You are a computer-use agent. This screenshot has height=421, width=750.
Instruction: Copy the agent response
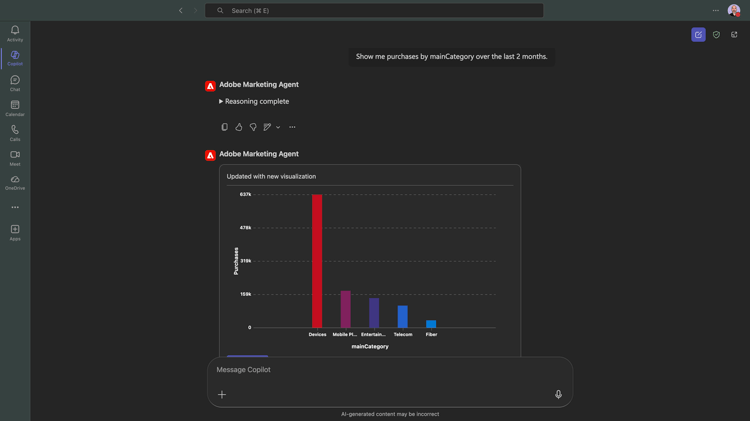tap(224, 127)
